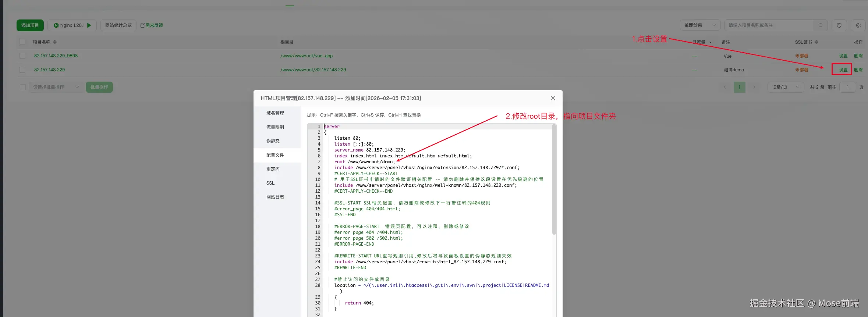Toggle the batch operation checkbox
The width and height of the screenshot is (868, 317).
tap(22, 87)
